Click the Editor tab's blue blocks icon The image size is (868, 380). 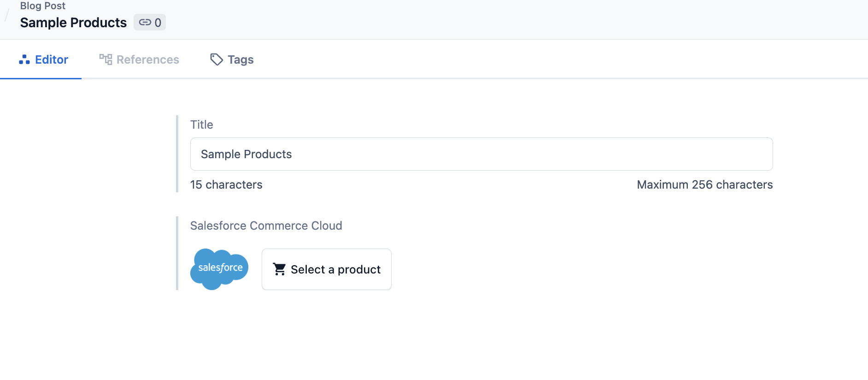coord(24,59)
